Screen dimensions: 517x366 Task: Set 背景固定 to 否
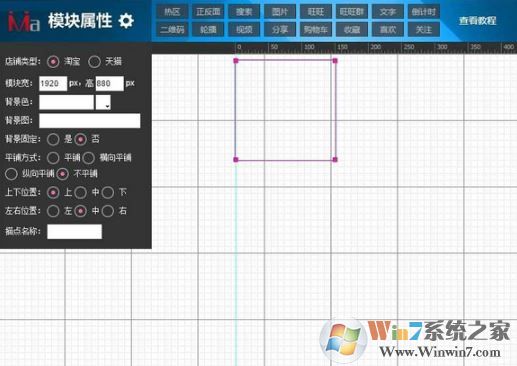[80, 139]
